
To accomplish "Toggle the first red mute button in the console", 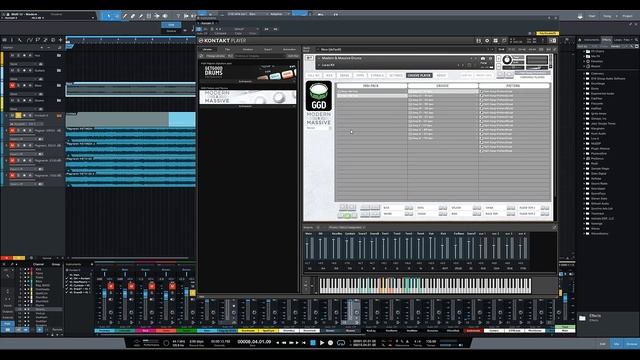I will pyautogui.click(x=111, y=287).
